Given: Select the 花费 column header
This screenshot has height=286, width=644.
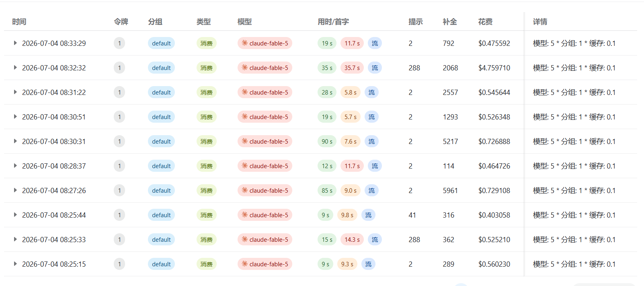Looking at the screenshot, I should click(485, 22).
